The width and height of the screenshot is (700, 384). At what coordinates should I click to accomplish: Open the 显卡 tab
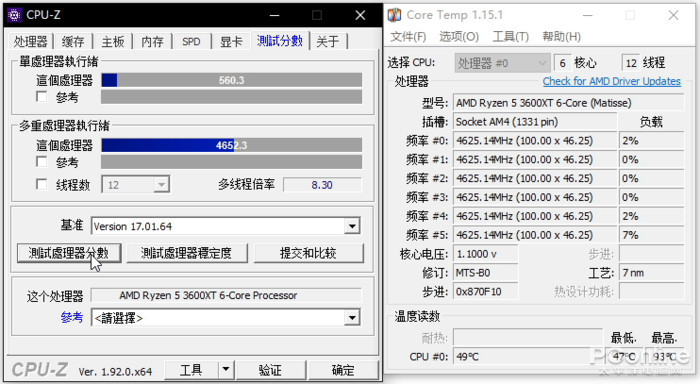(231, 42)
